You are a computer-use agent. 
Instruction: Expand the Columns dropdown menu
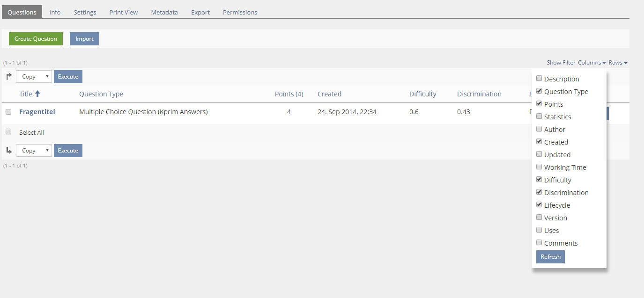592,63
